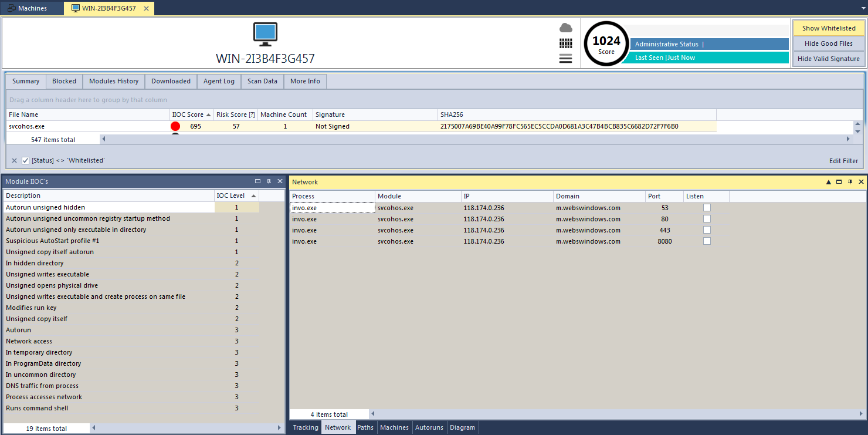
Task: Click the Hide Good Files button
Action: (x=828, y=43)
